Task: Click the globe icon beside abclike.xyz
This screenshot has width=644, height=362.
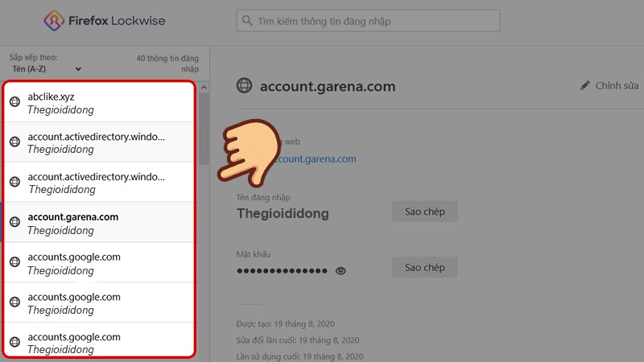Action: pyautogui.click(x=14, y=102)
